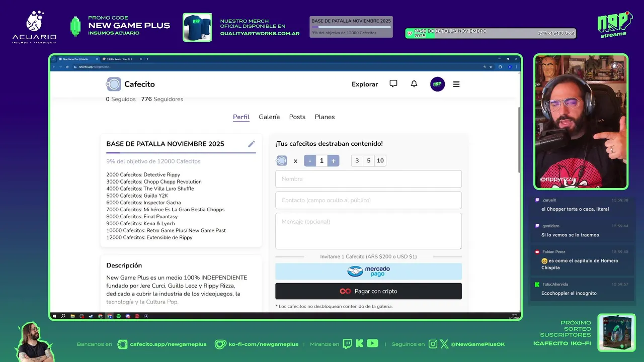Open the NGP profile avatar

tap(437, 84)
